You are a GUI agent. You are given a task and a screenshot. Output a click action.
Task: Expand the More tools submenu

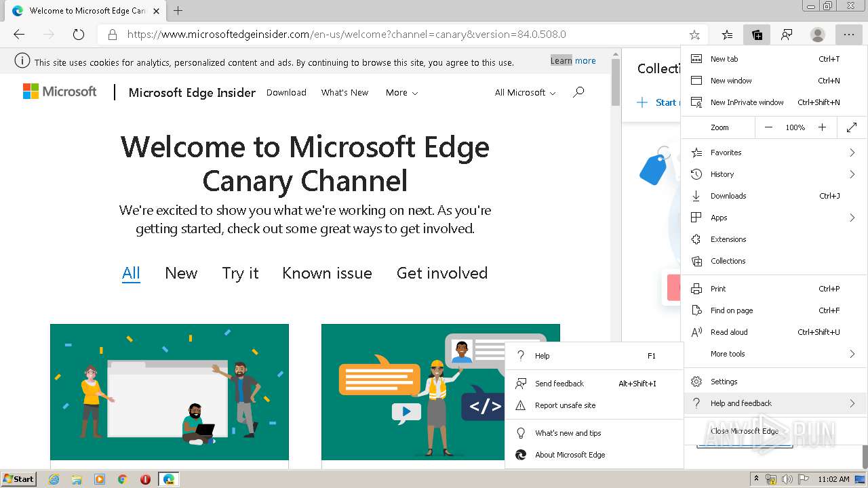[x=774, y=354]
